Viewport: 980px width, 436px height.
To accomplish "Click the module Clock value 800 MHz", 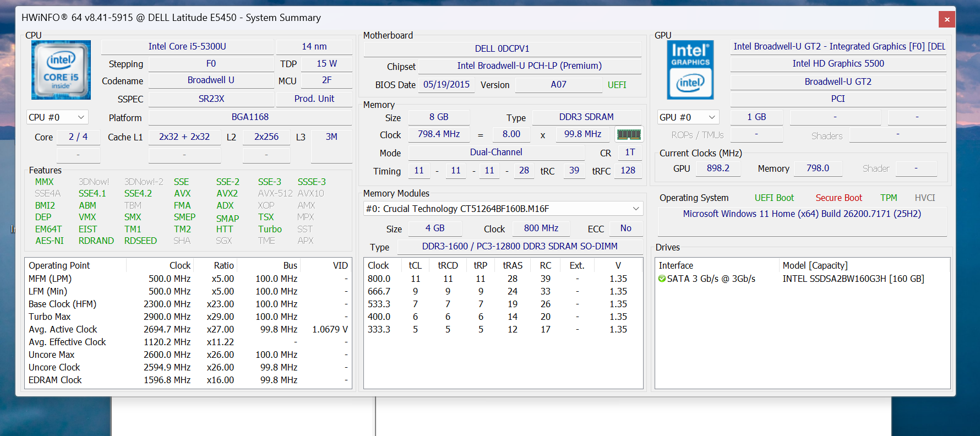I will tap(541, 228).
